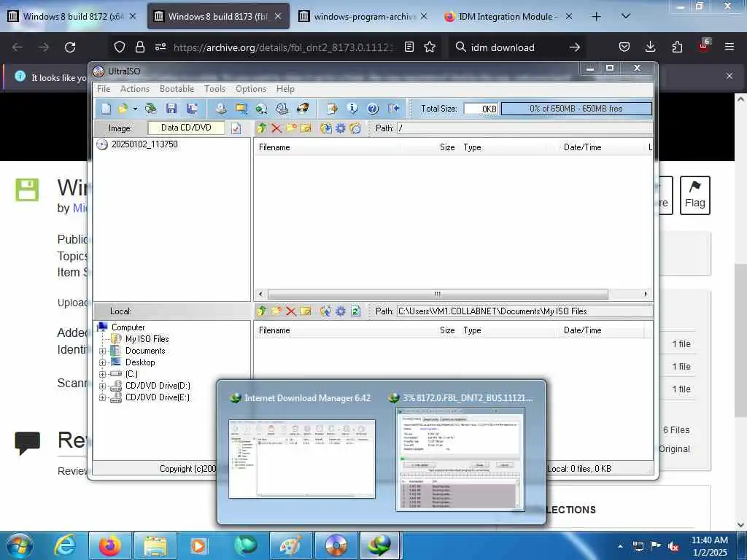
Task: Select the 20250102_113750 disc tree node
Action: pos(144,144)
